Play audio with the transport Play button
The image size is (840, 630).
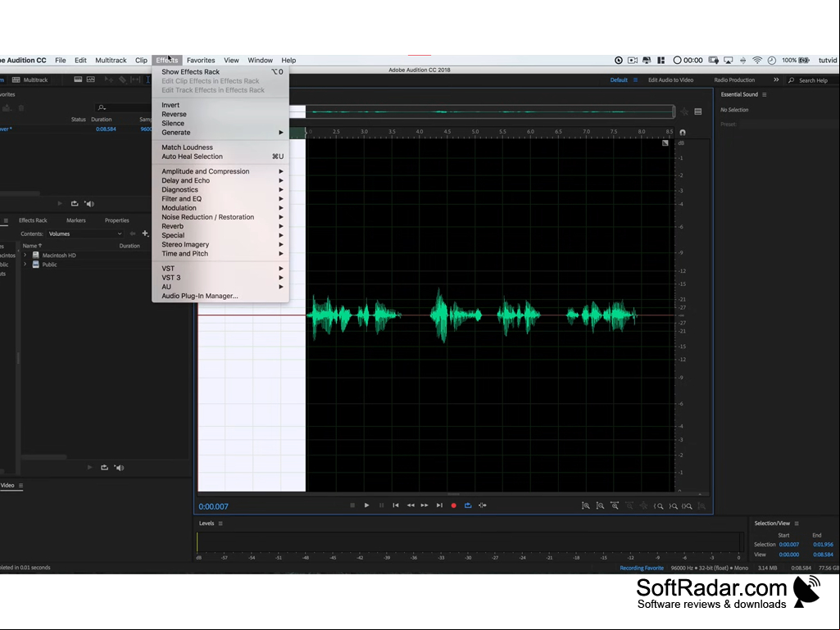(x=366, y=505)
